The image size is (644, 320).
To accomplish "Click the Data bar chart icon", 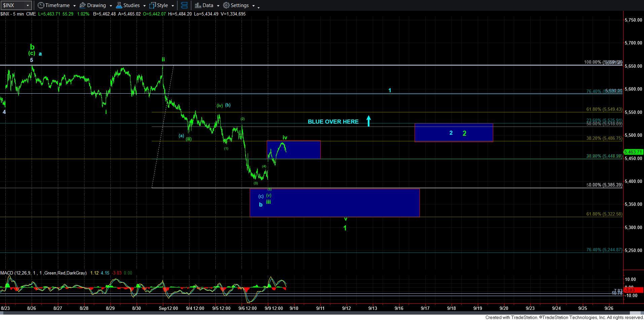I will [x=198, y=5].
